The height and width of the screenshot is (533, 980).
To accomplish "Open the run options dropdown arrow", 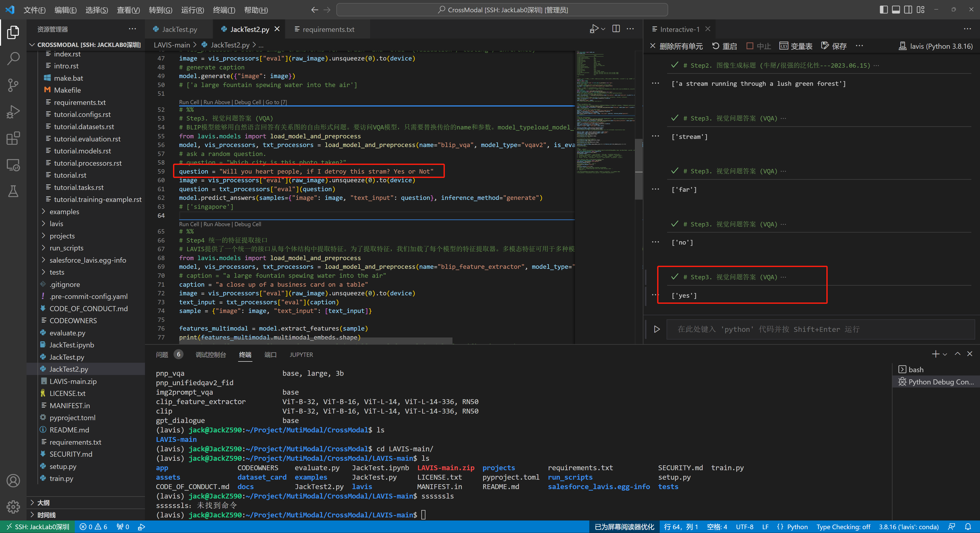I will 603,29.
